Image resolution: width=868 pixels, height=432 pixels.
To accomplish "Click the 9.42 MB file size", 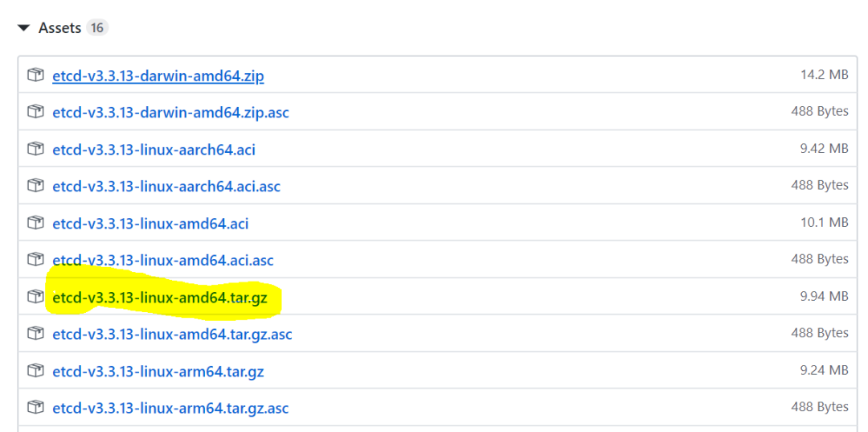I will (825, 149).
